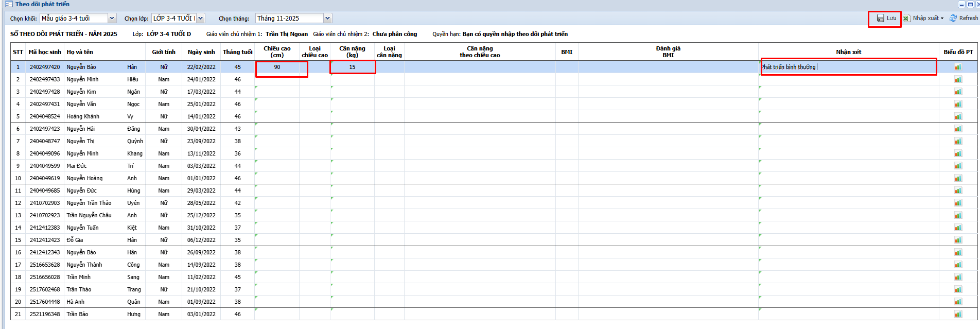This screenshot has height=329, width=980.
Task: Click the Lưu save button
Action: tap(886, 18)
